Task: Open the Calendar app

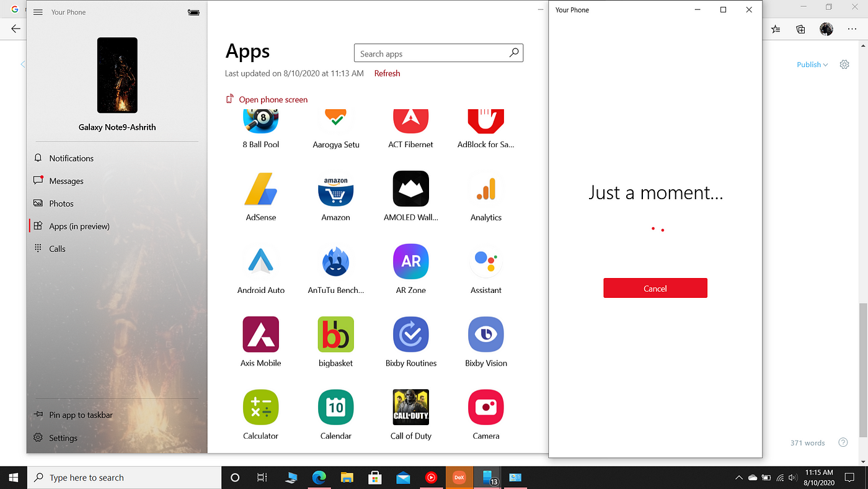Action: coord(335,407)
